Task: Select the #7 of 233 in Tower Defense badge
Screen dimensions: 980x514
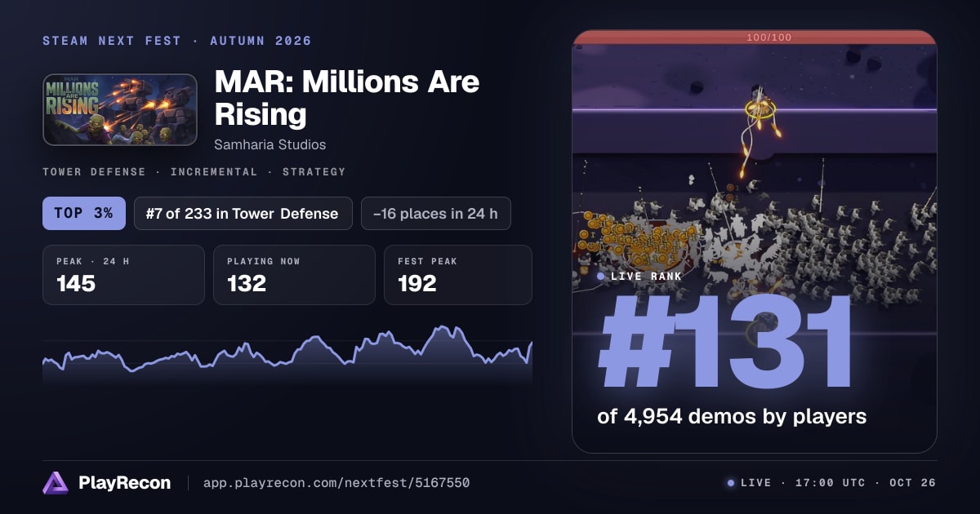Action: click(243, 214)
